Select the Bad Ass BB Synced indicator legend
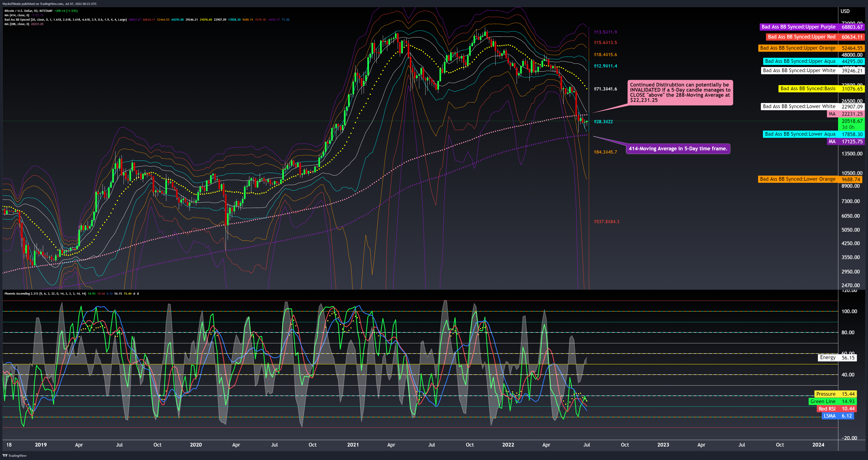The height and width of the screenshot is (460, 868). pos(65,19)
